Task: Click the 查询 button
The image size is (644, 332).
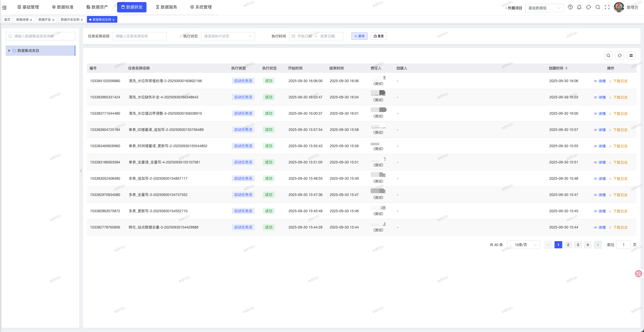Action: point(359,36)
